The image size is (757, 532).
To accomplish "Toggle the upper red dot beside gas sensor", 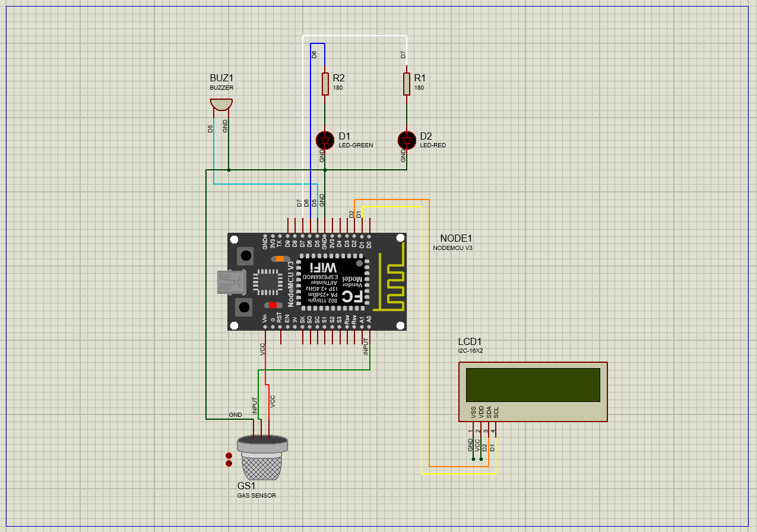I will pos(229,455).
